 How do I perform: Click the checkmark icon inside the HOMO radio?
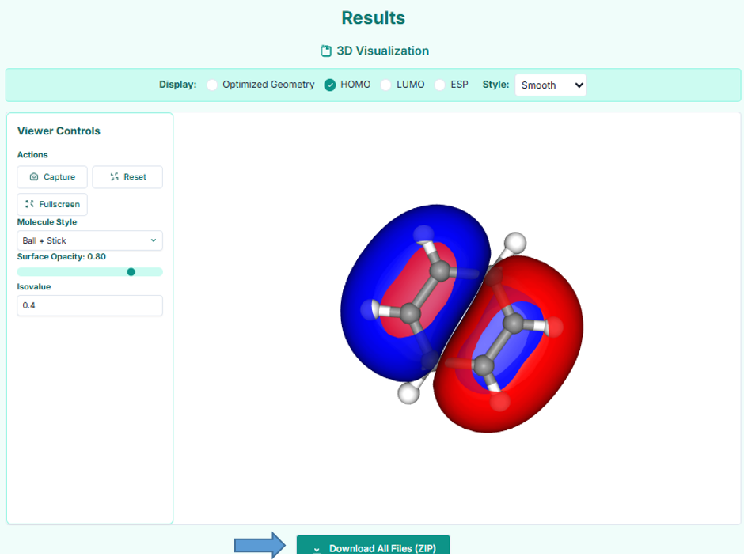click(x=329, y=84)
